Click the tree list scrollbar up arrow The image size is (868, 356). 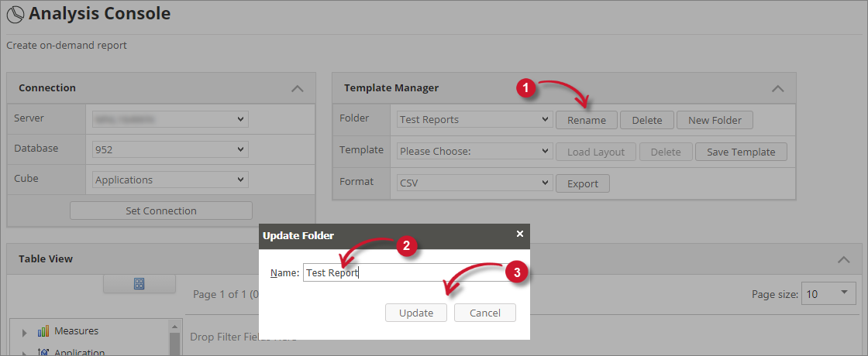click(175, 326)
